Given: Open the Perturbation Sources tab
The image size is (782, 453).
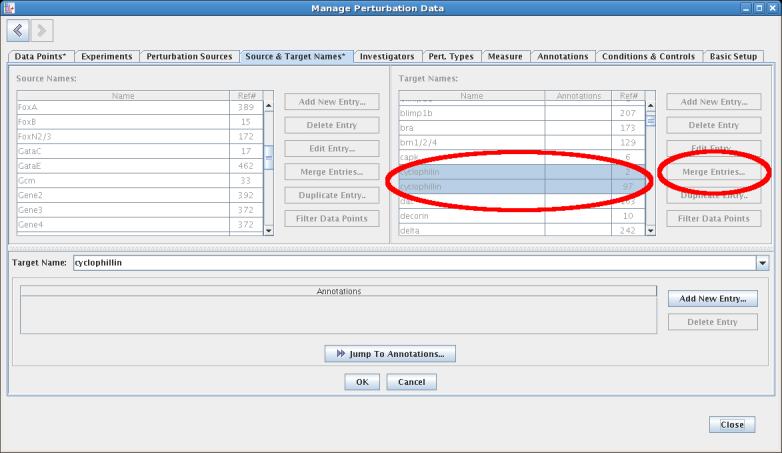Looking at the screenshot, I should click(x=189, y=57).
